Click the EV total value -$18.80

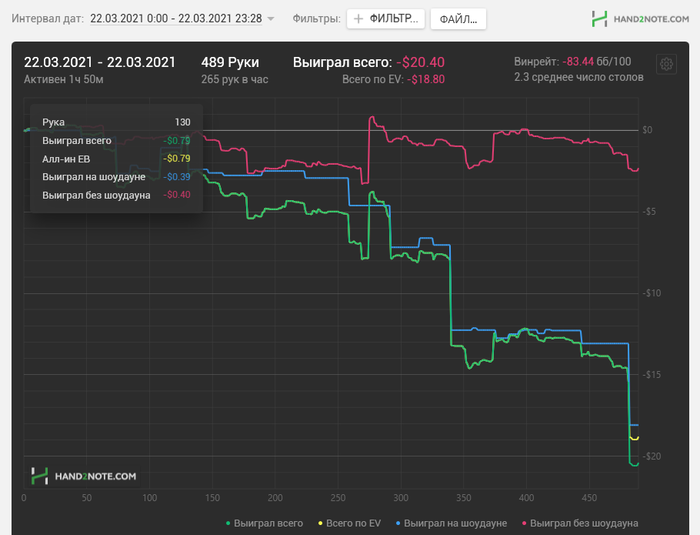426,79
